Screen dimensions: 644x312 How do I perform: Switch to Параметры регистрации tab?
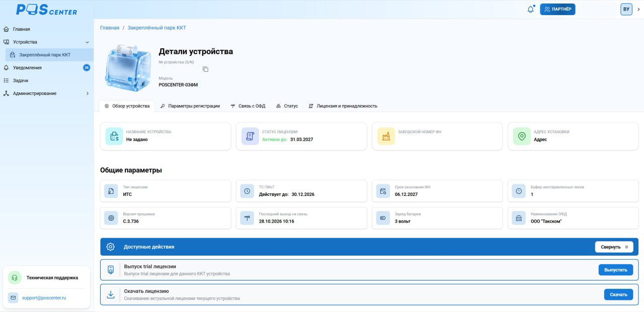tap(190, 106)
